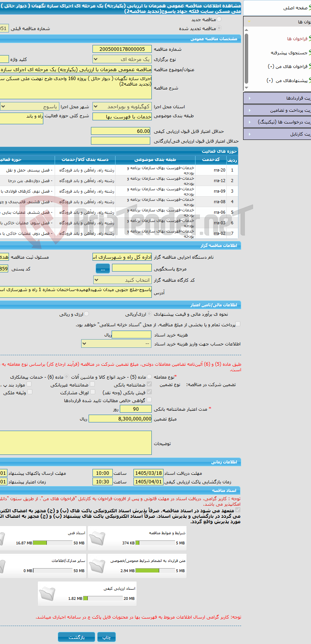Click the کدخدمت column header
This screenshot has width=311, height=644.
(211, 159)
